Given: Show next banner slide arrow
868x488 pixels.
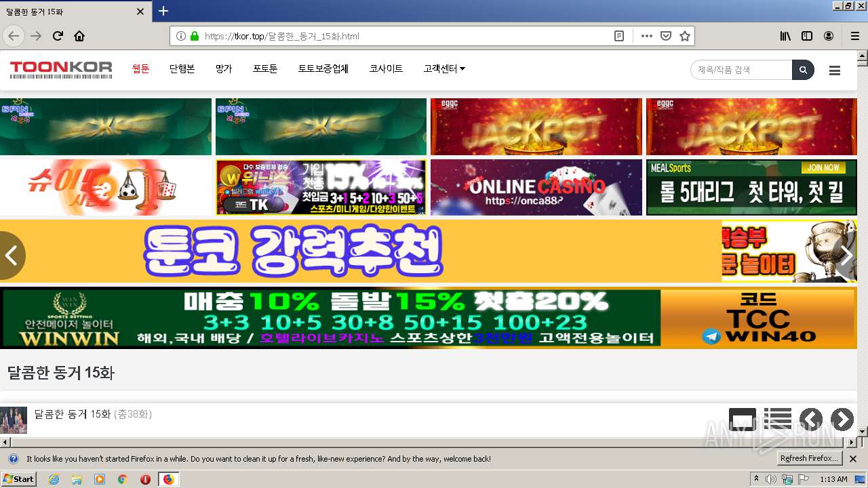Looking at the screenshot, I should point(846,255).
